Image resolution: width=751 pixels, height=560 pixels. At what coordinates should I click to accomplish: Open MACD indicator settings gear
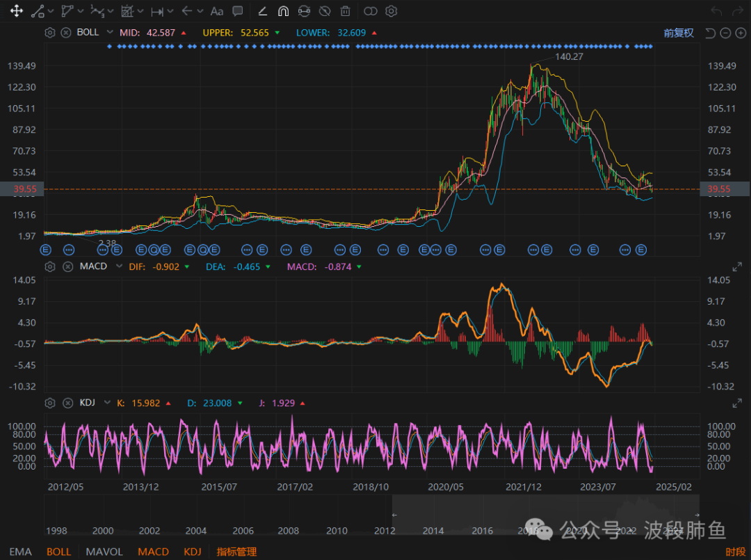(50, 266)
